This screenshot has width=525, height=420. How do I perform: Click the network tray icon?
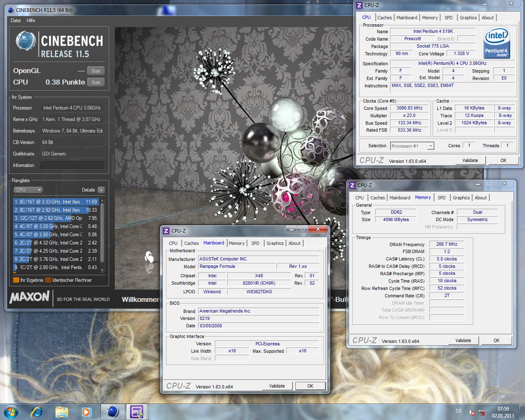[x=482, y=412]
